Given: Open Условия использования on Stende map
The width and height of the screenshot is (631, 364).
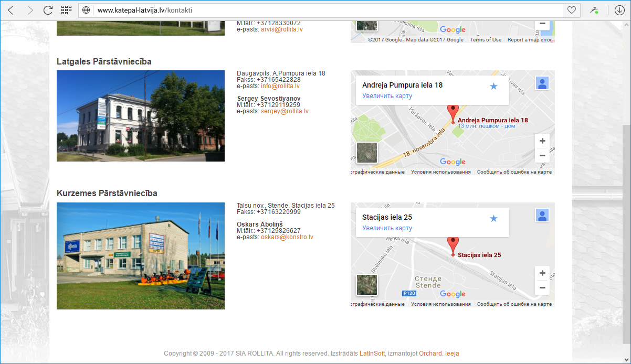Looking at the screenshot, I should point(441,304).
